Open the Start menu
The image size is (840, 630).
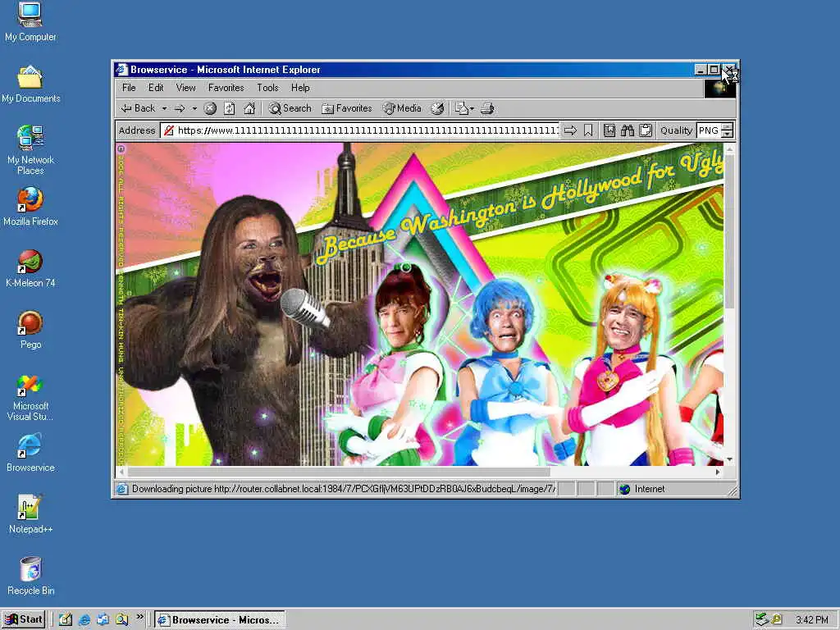tap(23, 620)
